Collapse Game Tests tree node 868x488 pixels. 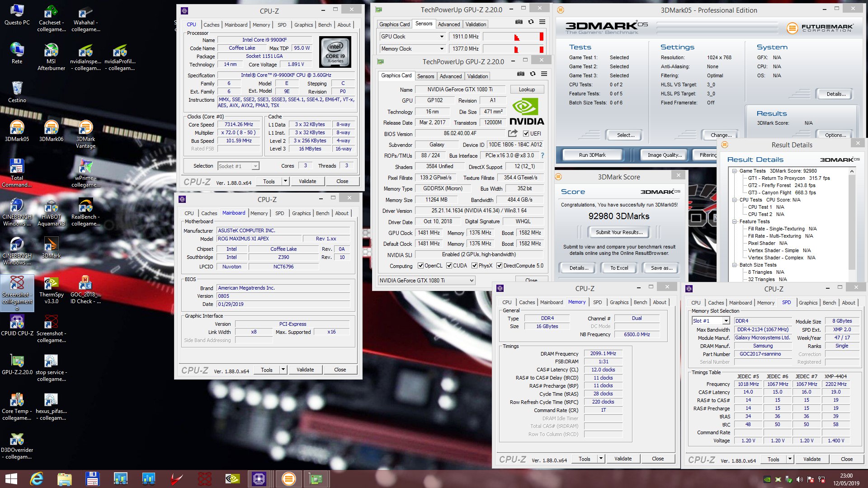(x=735, y=171)
